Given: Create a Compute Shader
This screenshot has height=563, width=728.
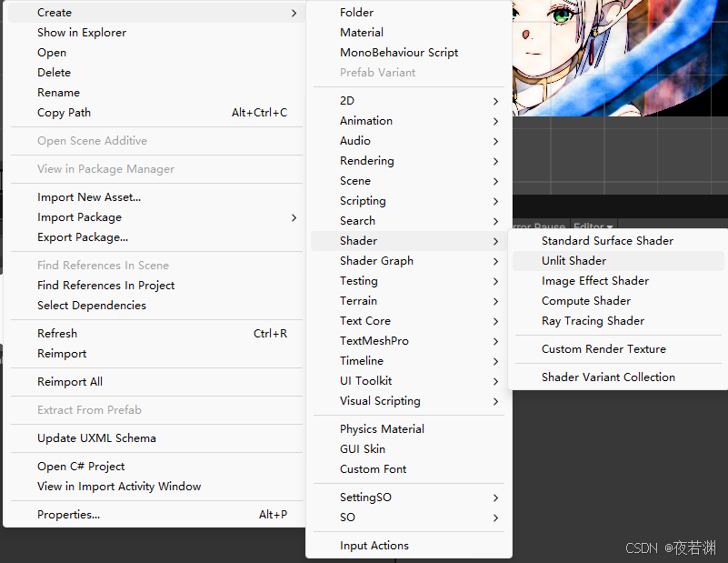Looking at the screenshot, I should click(618, 300).
